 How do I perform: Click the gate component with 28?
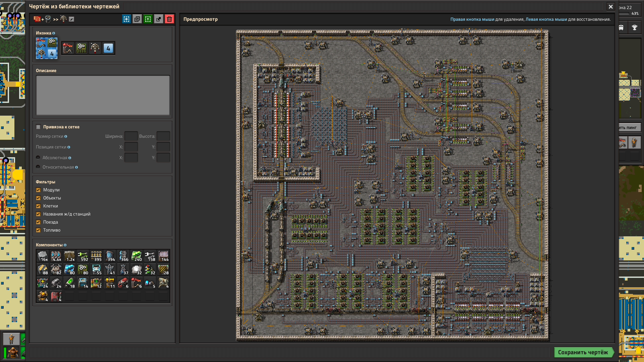pos(163,269)
